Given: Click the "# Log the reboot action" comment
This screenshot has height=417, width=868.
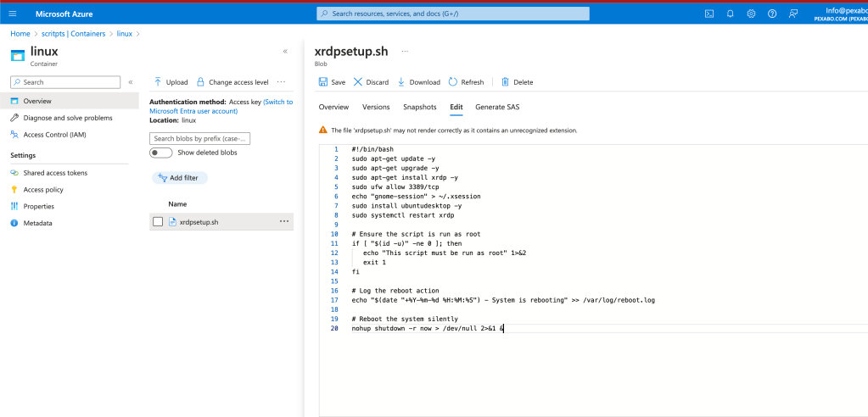Looking at the screenshot, I should coord(395,291).
